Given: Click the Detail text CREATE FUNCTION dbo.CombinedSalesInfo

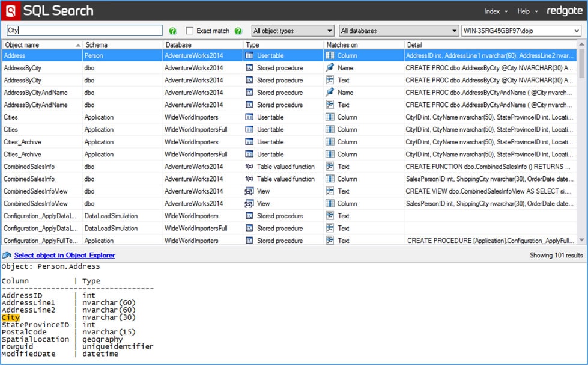Looking at the screenshot, I should pyautogui.click(x=488, y=167).
